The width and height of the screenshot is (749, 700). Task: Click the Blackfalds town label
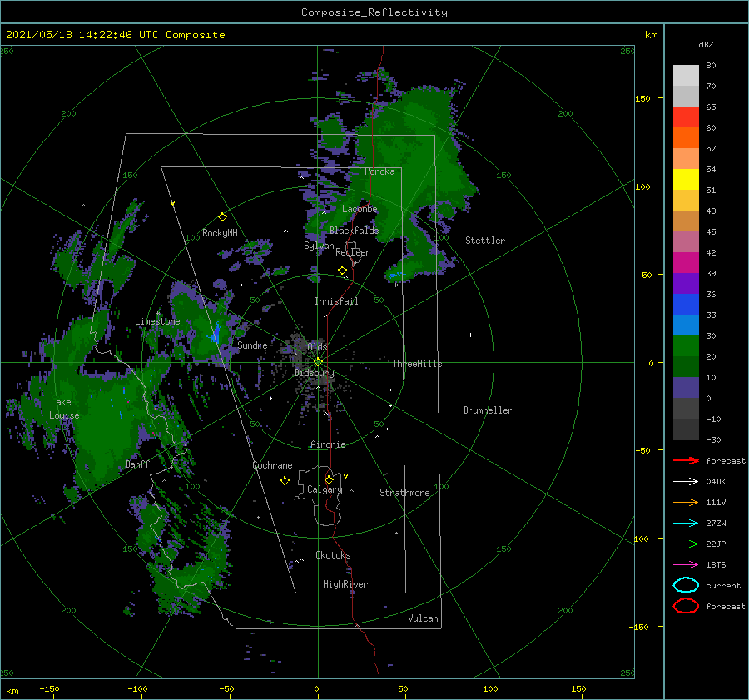point(354,231)
